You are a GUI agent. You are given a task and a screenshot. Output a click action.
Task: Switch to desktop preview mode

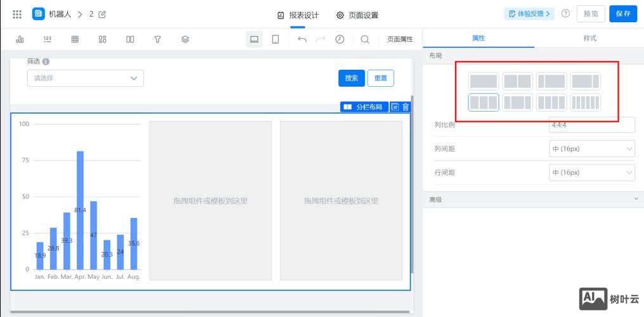click(x=254, y=39)
